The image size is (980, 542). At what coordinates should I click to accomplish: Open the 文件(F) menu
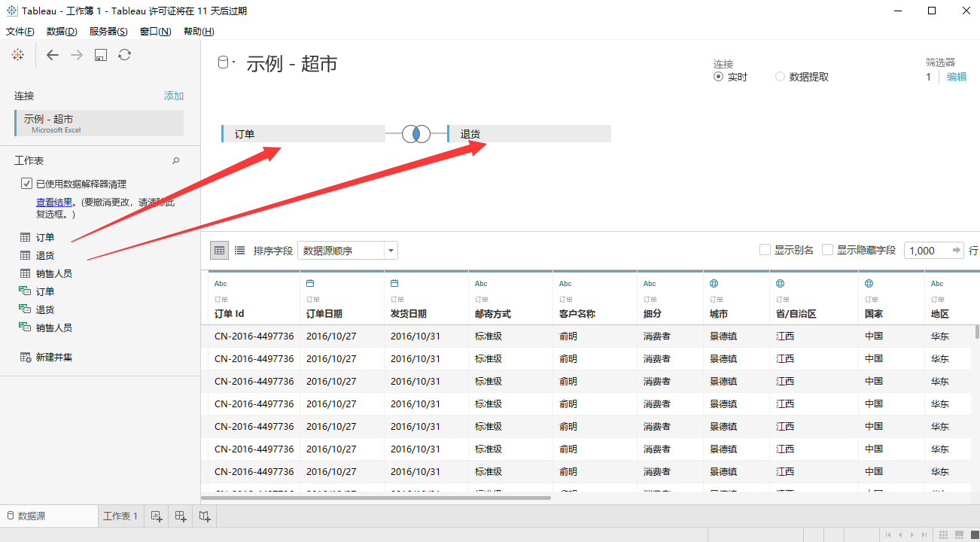(x=20, y=32)
